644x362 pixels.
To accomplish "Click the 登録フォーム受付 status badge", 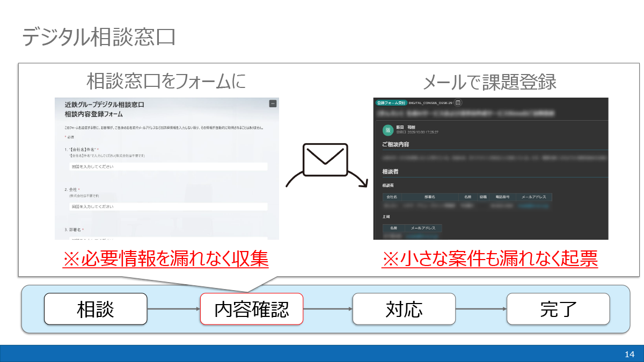I will 391,103.
